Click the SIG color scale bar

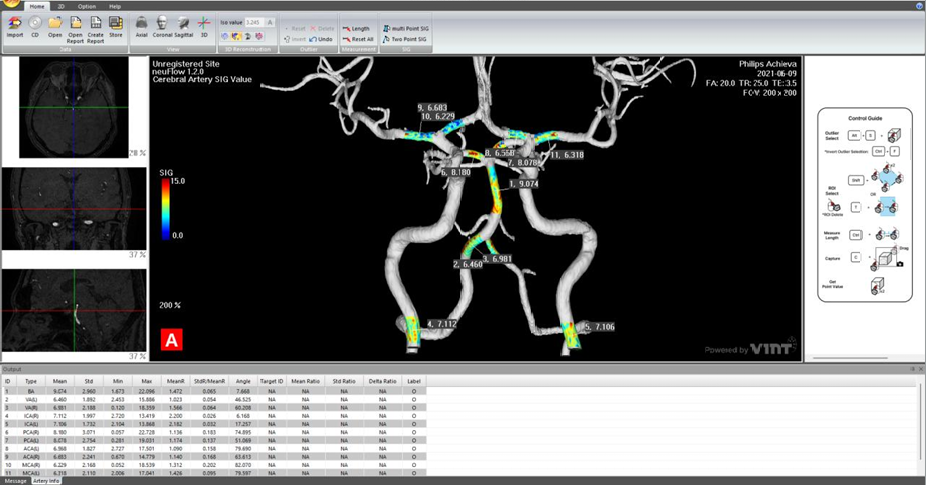[165, 209]
